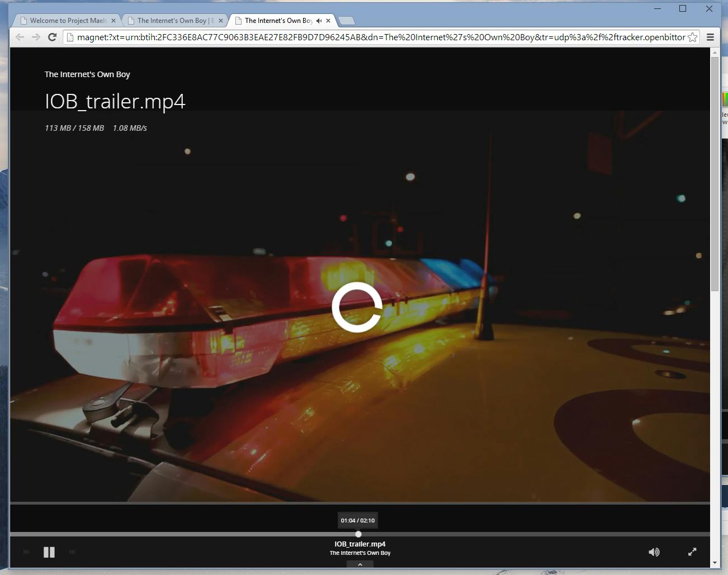This screenshot has height=575, width=728.
Task: Go forward to the next page
Action: pyautogui.click(x=36, y=37)
